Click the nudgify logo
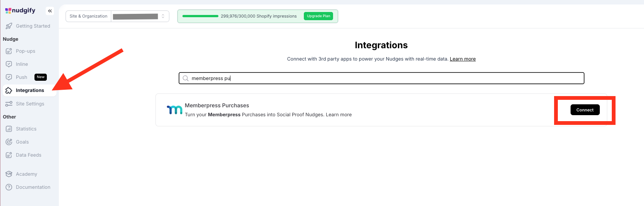 tap(20, 10)
